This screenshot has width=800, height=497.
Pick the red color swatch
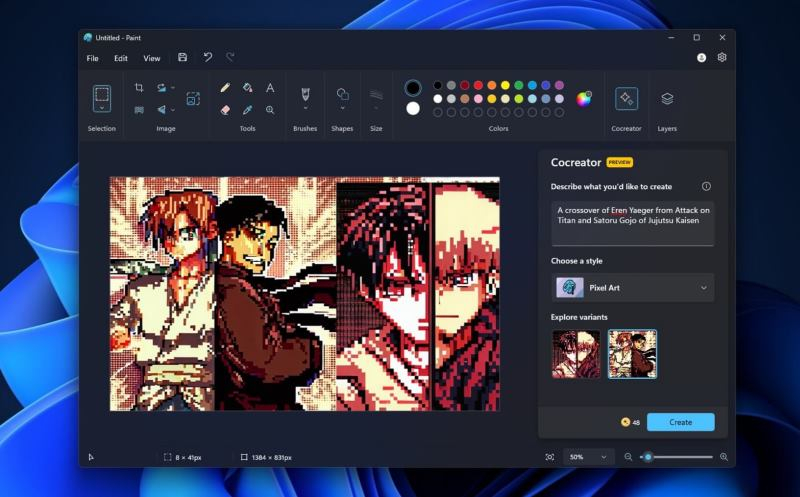478,86
